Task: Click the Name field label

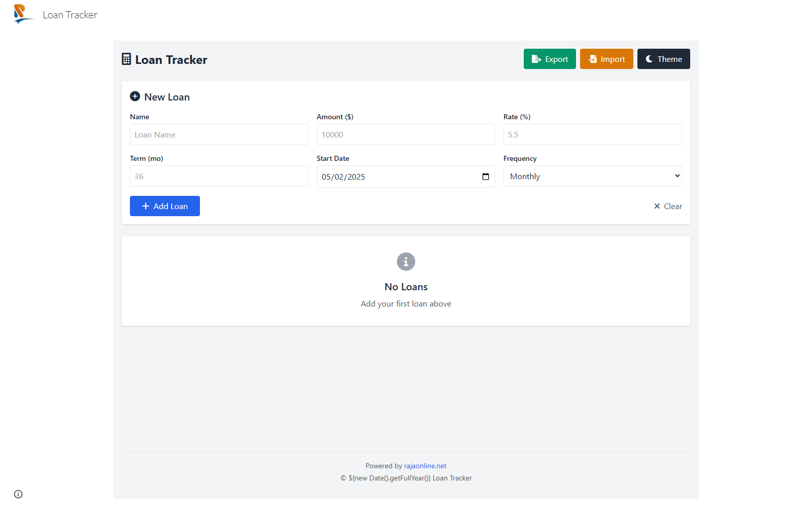Action: coord(140,117)
